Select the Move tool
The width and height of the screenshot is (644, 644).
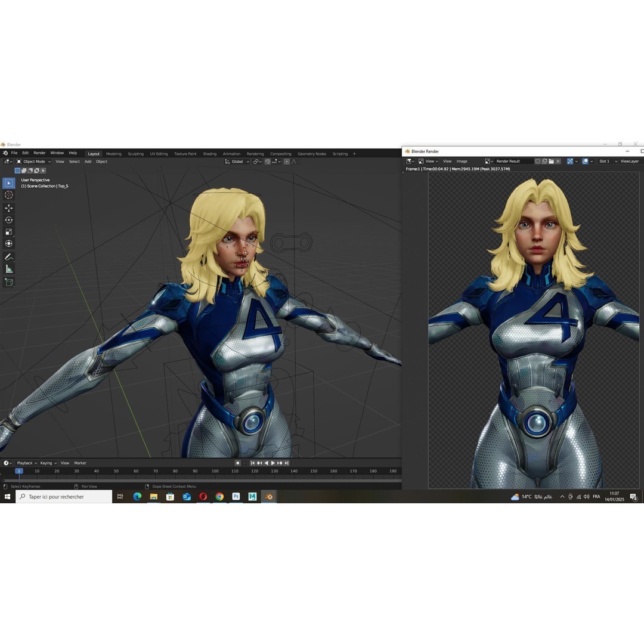point(8,208)
